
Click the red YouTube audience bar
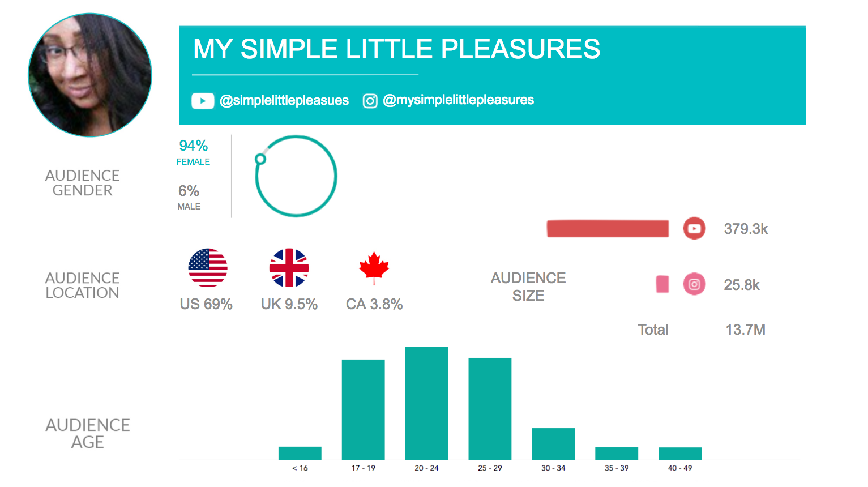608,229
